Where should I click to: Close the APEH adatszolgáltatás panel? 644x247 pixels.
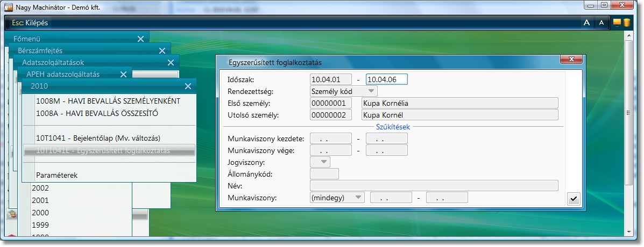pos(123,74)
